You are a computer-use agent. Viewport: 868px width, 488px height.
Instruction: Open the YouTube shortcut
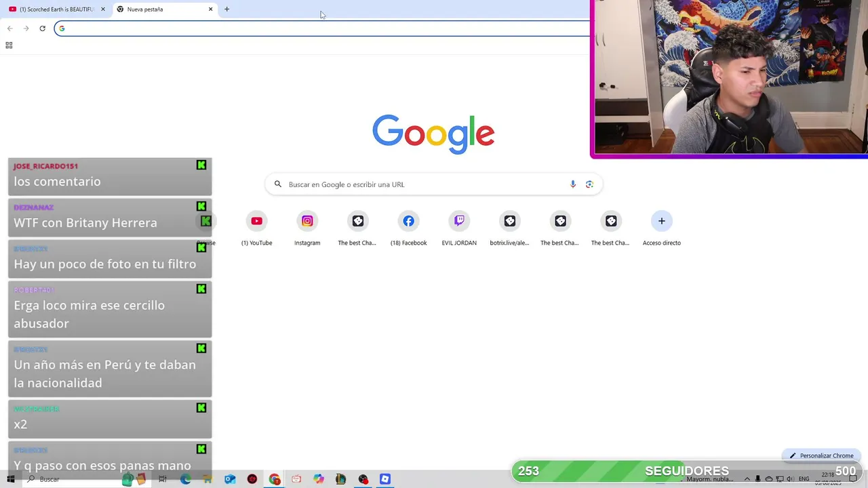256,229
